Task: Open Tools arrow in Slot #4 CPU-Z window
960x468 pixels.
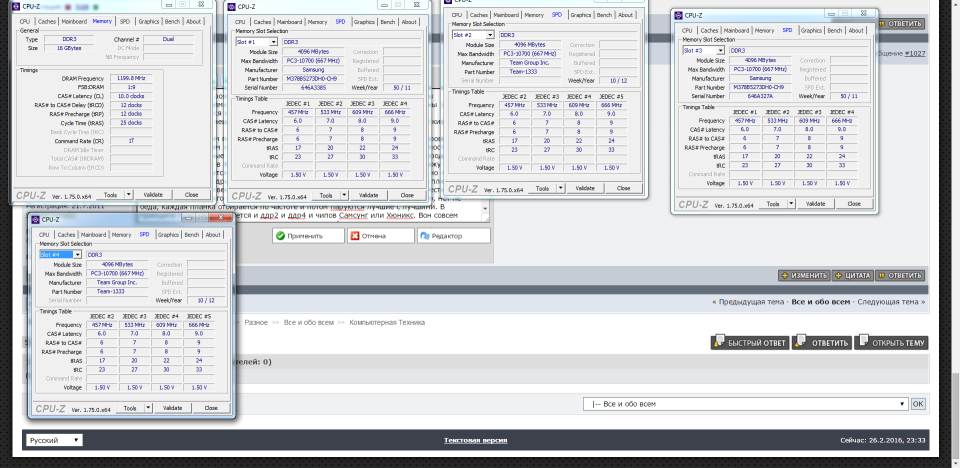Action: pyautogui.click(x=148, y=408)
